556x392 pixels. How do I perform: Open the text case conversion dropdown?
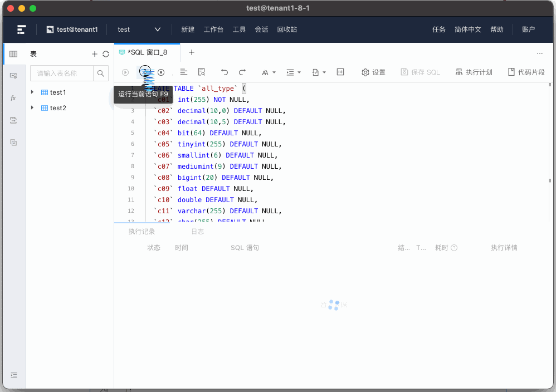pyautogui.click(x=269, y=72)
